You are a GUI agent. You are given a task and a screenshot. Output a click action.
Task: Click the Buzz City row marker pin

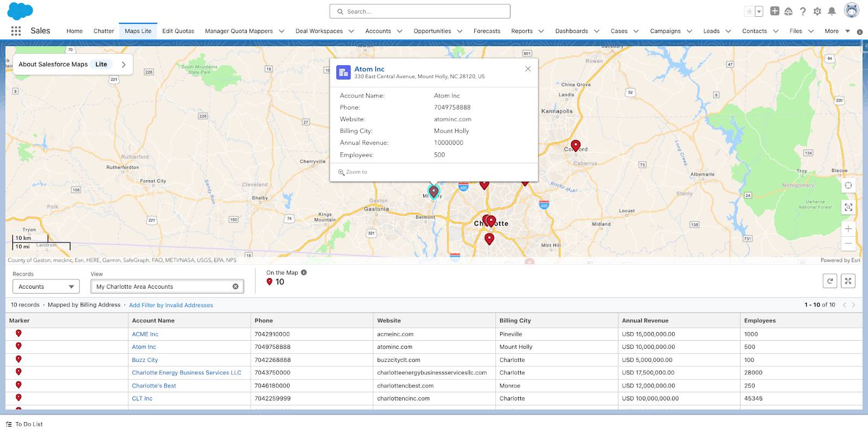point(18,359)
